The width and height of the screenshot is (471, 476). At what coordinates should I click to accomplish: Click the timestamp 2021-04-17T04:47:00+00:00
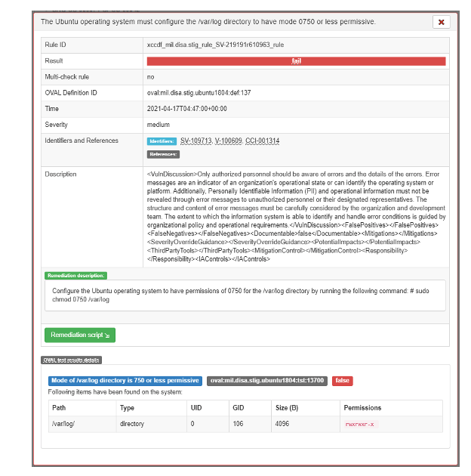point(187,109)
